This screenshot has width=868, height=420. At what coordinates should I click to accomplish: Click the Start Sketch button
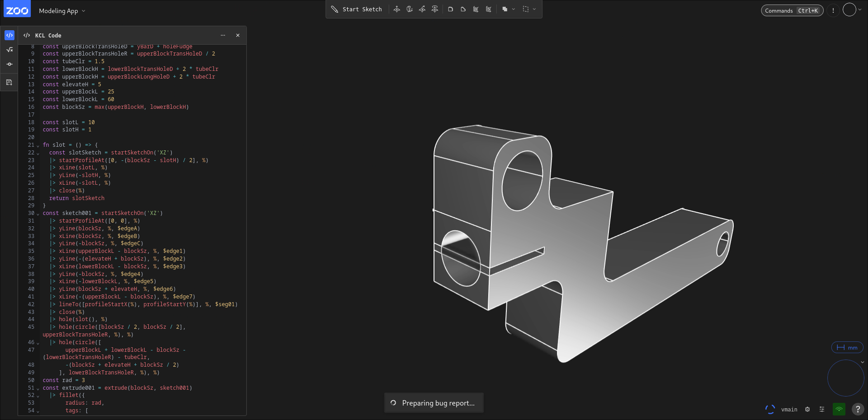356,9
